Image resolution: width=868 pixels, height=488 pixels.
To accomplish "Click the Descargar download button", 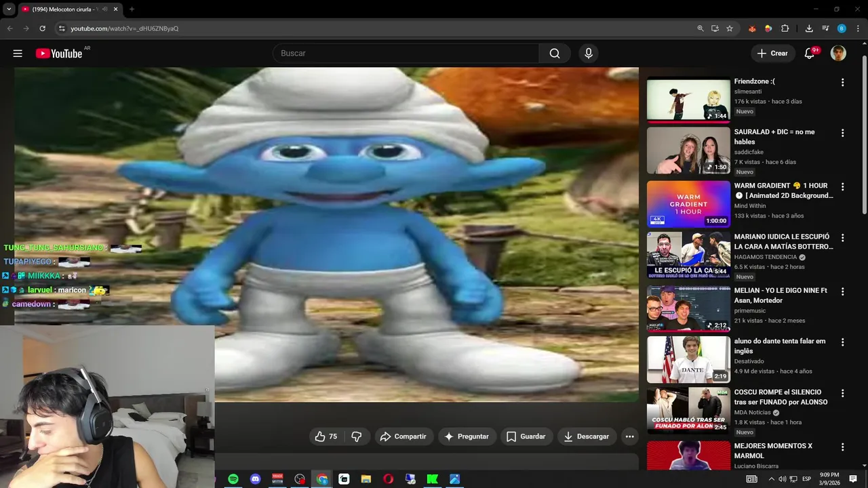I will [x=587, y=436].
